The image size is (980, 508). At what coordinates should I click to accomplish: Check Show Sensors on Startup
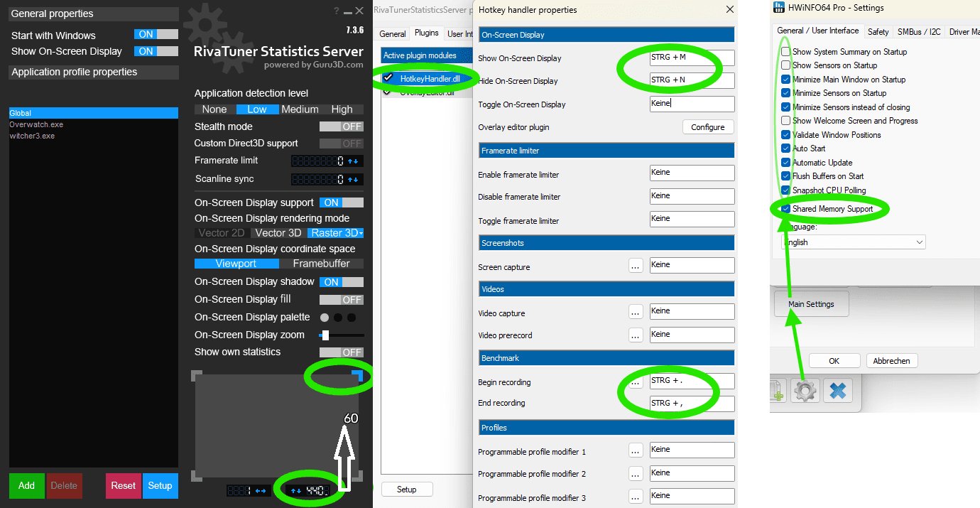tap(785, 65)
